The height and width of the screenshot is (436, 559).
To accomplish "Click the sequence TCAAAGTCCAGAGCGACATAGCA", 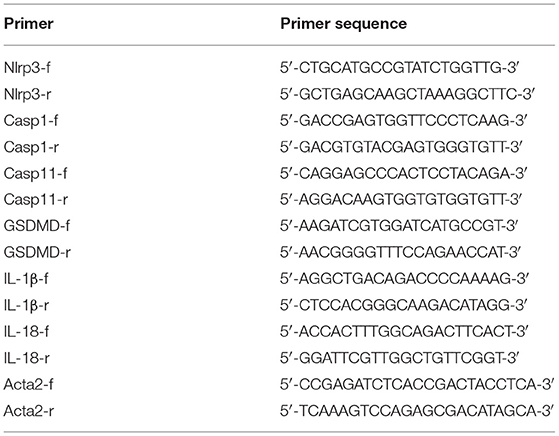I will point(417,411).
